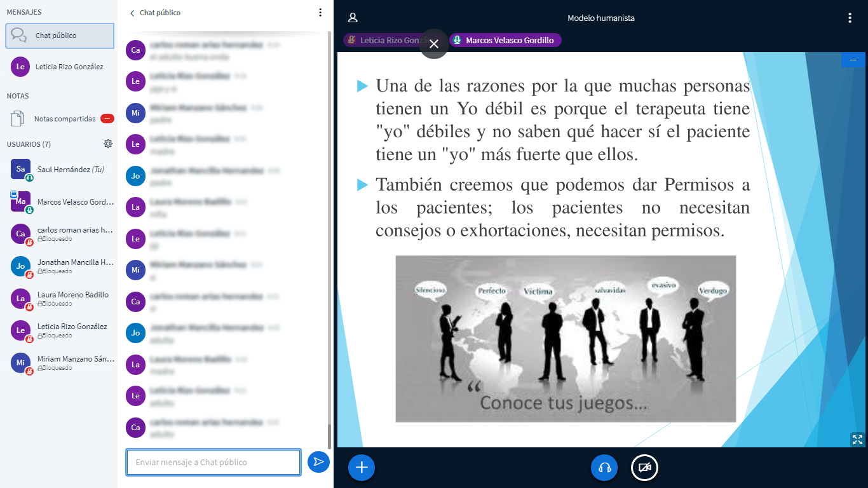Click the red notes notification badge

pyautogui.click(x=107, y=119)
